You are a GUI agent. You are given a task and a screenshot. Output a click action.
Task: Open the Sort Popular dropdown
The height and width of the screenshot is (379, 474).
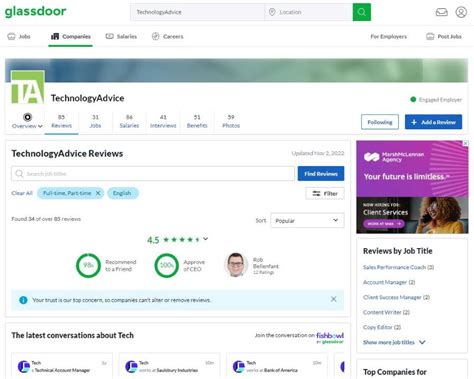(x=307, y=220)
